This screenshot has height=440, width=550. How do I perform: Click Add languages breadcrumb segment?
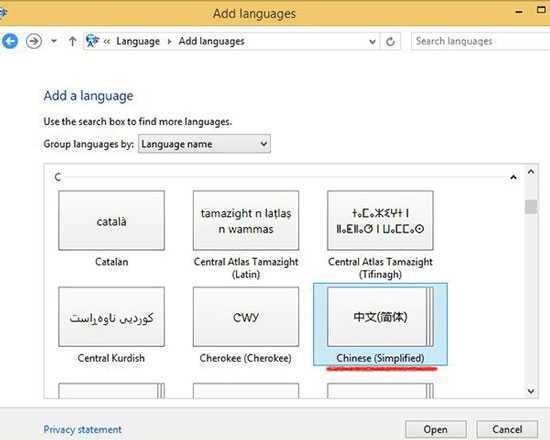point(212,41)
